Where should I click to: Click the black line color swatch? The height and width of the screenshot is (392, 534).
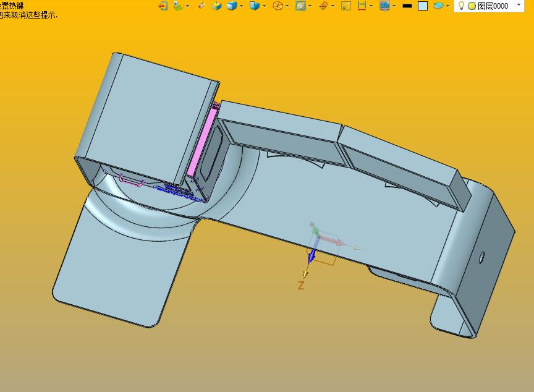point(407,6)
